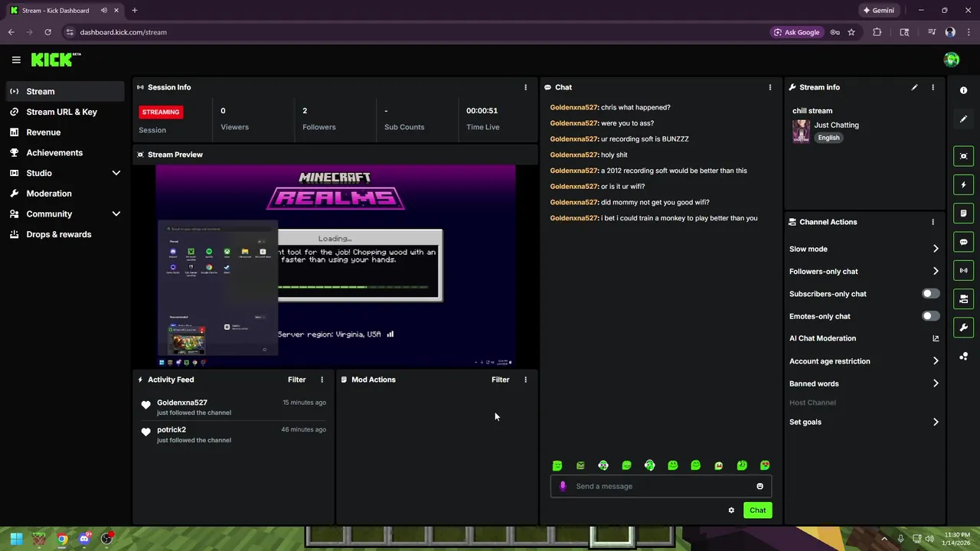This screenshot has width=980, height=551.
Task: Click the Just Chatting category thumbnail
Action: pos(801,131)
